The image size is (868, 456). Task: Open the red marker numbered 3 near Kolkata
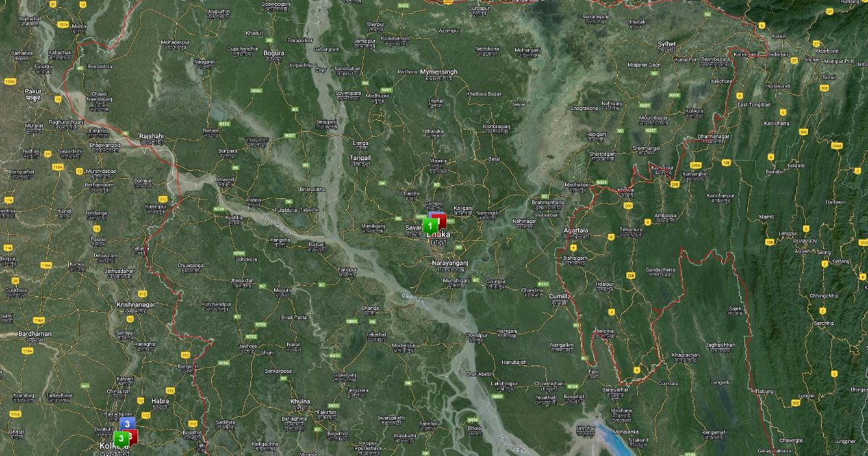coord(133,435)
